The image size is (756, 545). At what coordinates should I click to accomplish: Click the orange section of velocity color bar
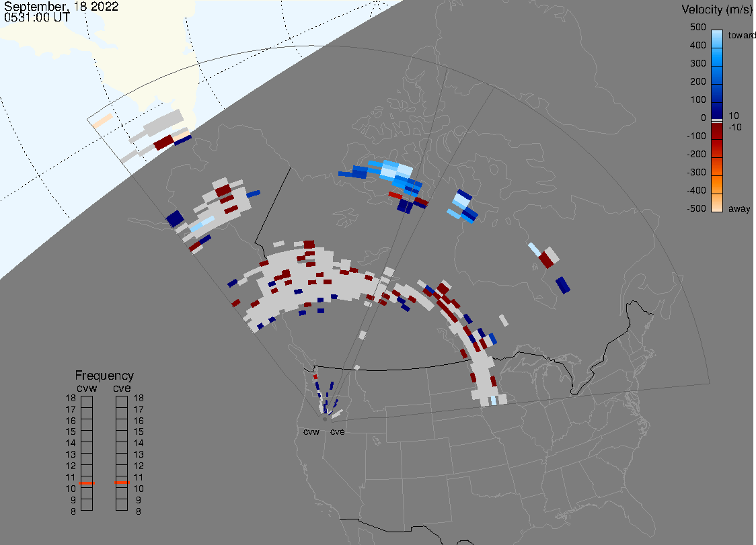717,185
